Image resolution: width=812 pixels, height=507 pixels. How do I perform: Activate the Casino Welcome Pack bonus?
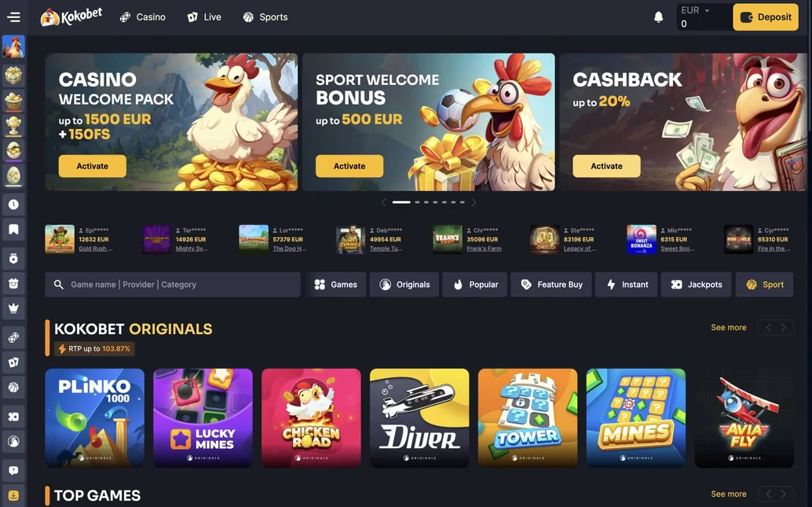92,166
